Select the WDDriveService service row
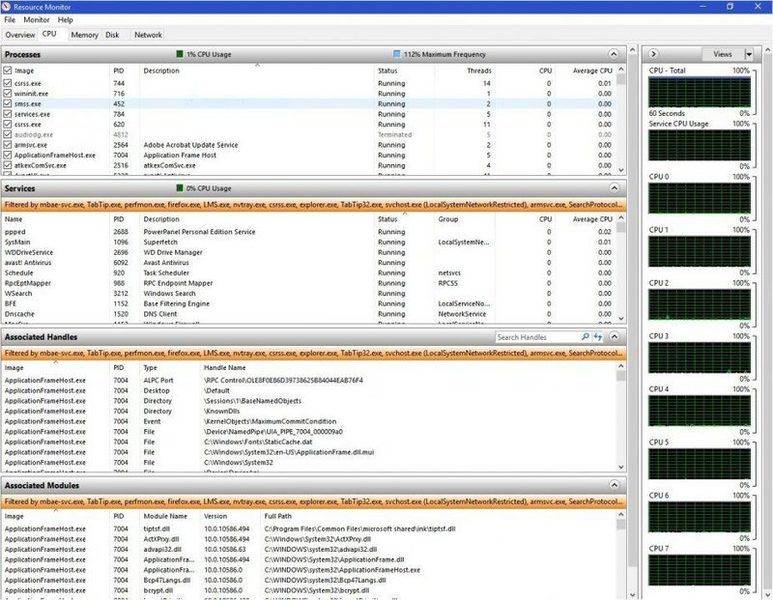This screenshot has width=773, height=600. pos(309,252)
